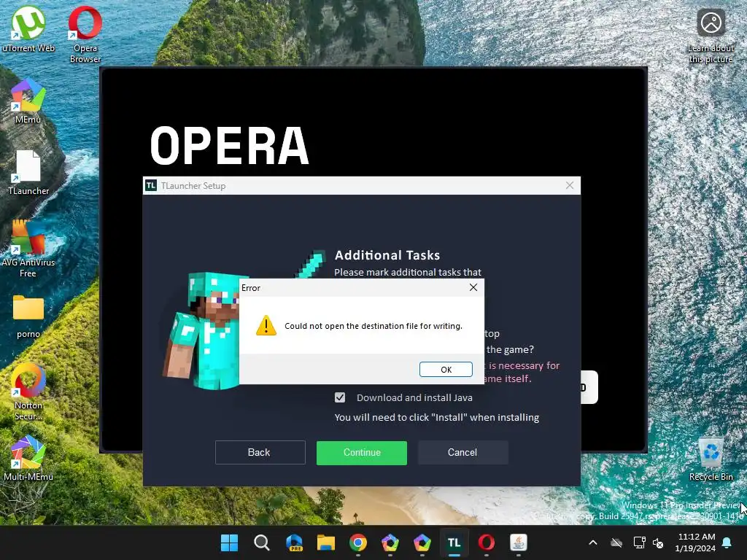Image resolution: width=747 pixels, height=560 pixels.
Task: Open File Explorer from taskbar
Action: coord(326,542)
